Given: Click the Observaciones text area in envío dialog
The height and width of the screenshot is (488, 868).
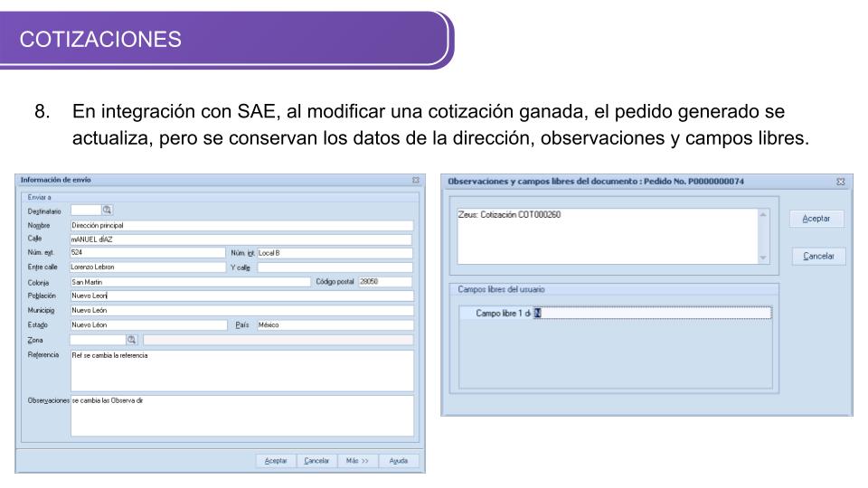Looking at the screenshot, I should [x=242, y=416].
